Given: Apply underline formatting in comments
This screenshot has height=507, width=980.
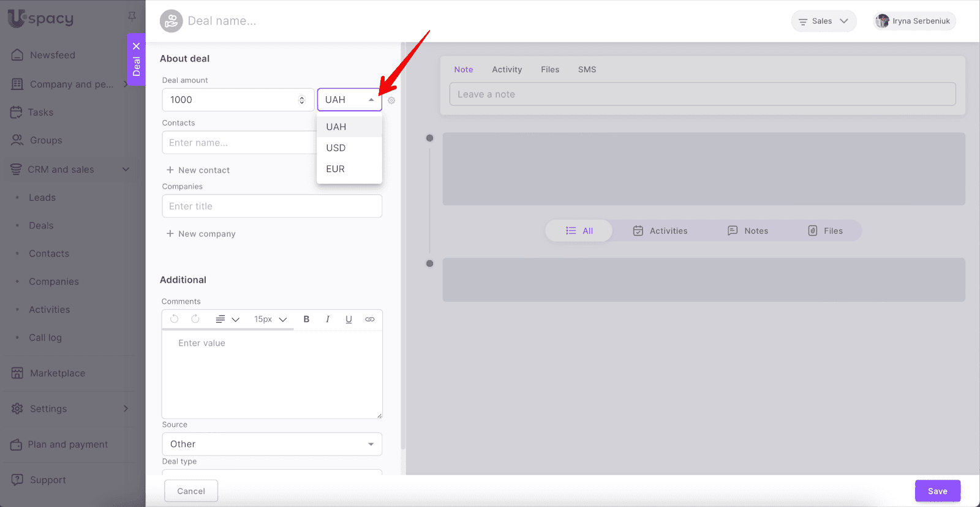Looking at the screenshot, I should (x=349, y=319).
